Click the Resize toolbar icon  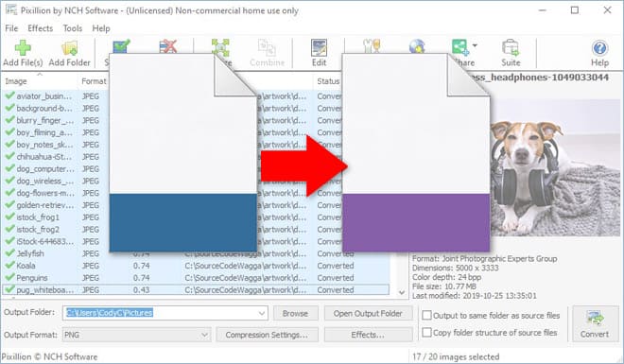pos(220,46)
